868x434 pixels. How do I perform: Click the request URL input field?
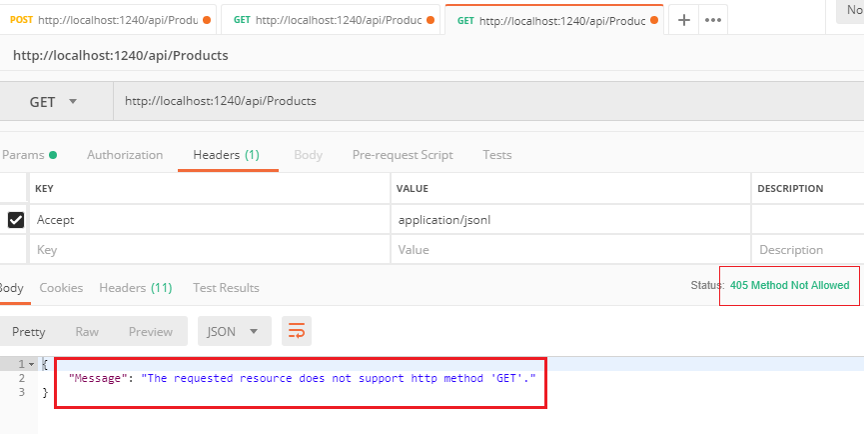click(479, 101)
